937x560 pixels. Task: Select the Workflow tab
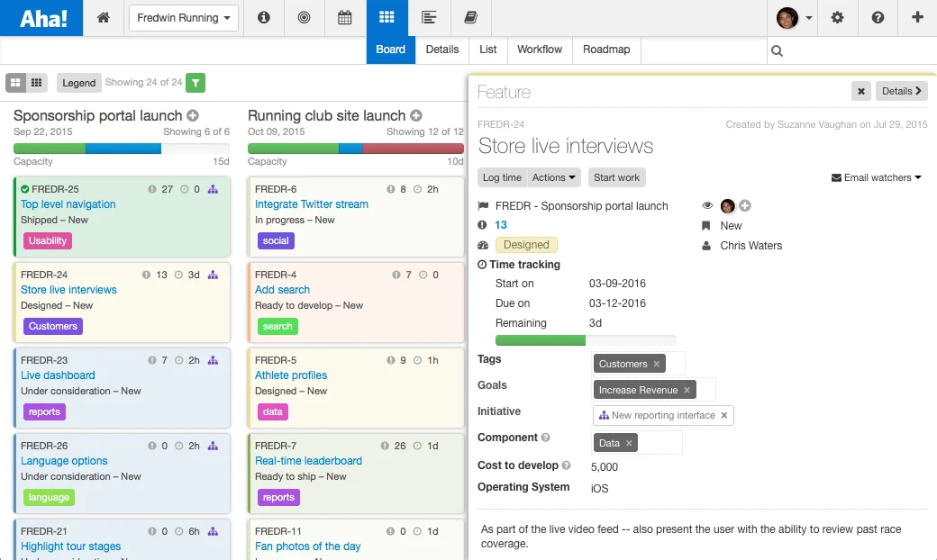540,50
